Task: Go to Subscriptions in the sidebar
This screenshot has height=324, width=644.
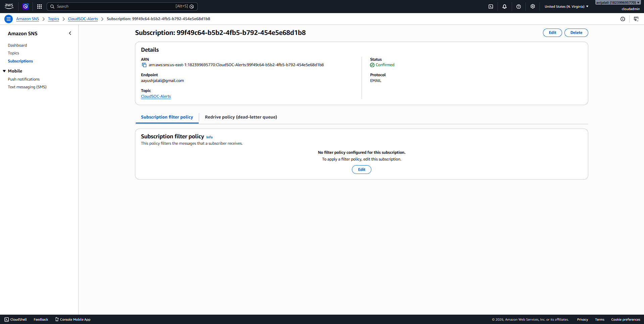Action: 20,61
